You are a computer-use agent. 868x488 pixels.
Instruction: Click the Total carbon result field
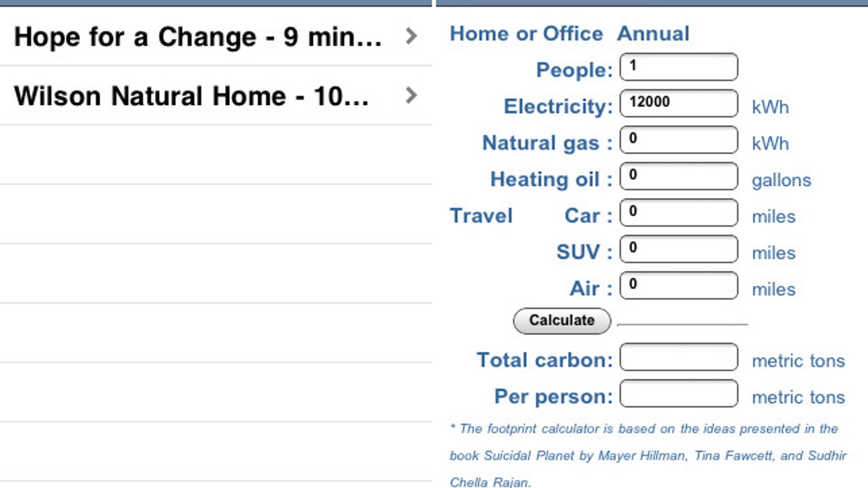click(679, 357)
